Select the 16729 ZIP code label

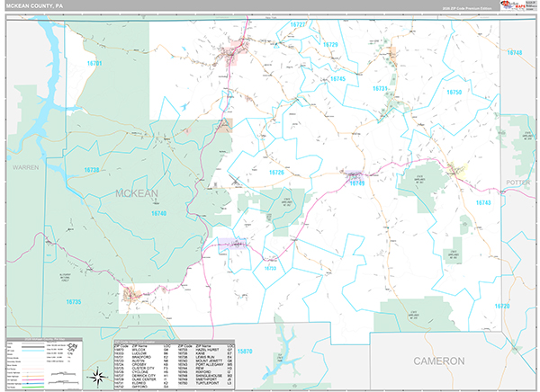point(330,44)
